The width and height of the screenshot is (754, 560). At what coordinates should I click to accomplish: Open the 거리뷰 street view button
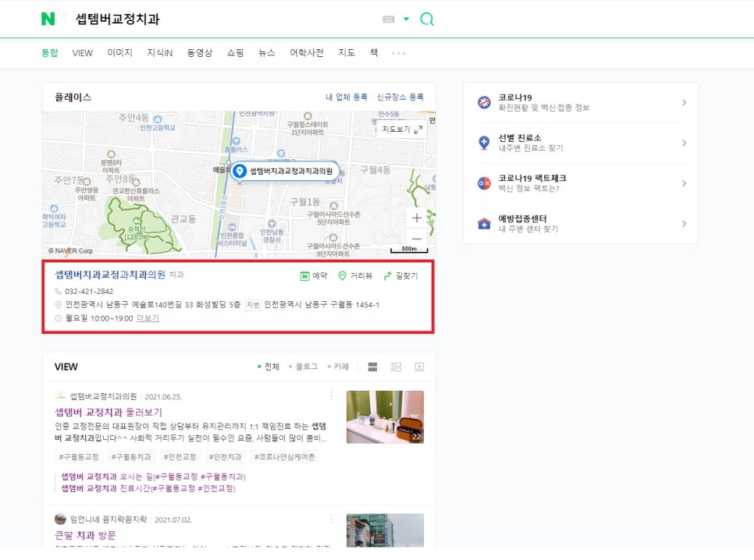[355, 276]
